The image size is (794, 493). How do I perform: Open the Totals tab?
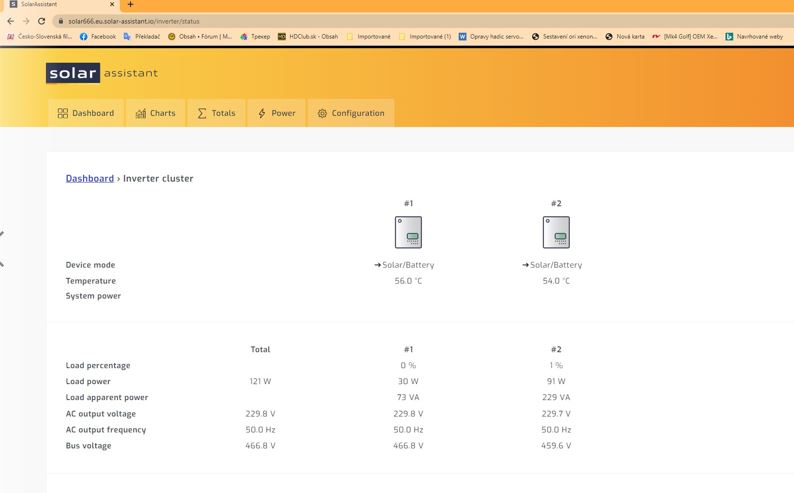[x=216, y=113]
